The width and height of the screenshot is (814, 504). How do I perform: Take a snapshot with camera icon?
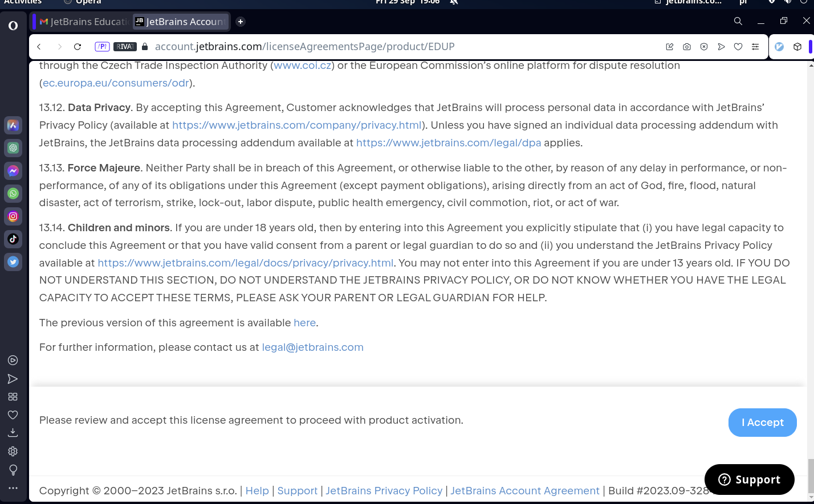(x=687, y=47)
